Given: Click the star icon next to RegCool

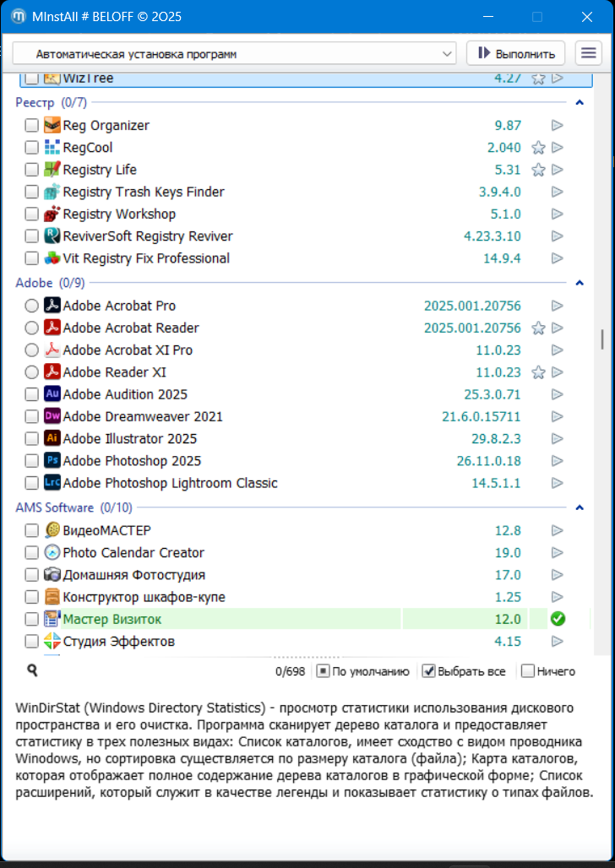Looking at the screenshot, I should coord(538,148).
